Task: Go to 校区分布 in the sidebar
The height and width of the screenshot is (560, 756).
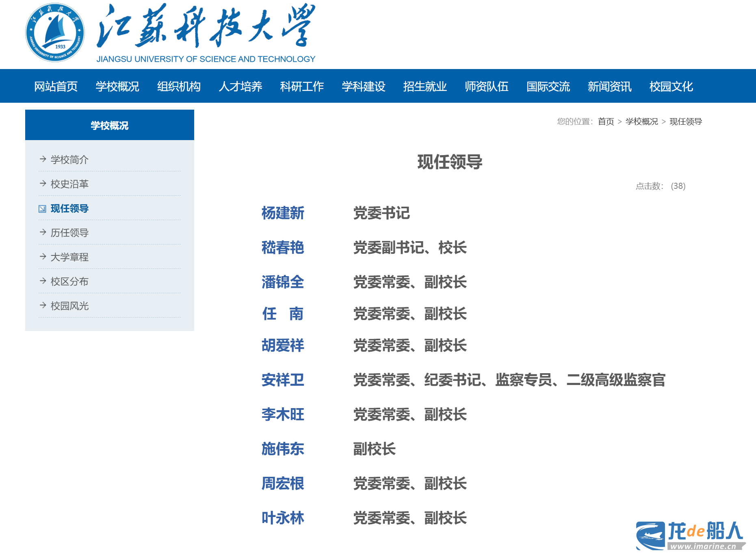Action: coord(69,281)
